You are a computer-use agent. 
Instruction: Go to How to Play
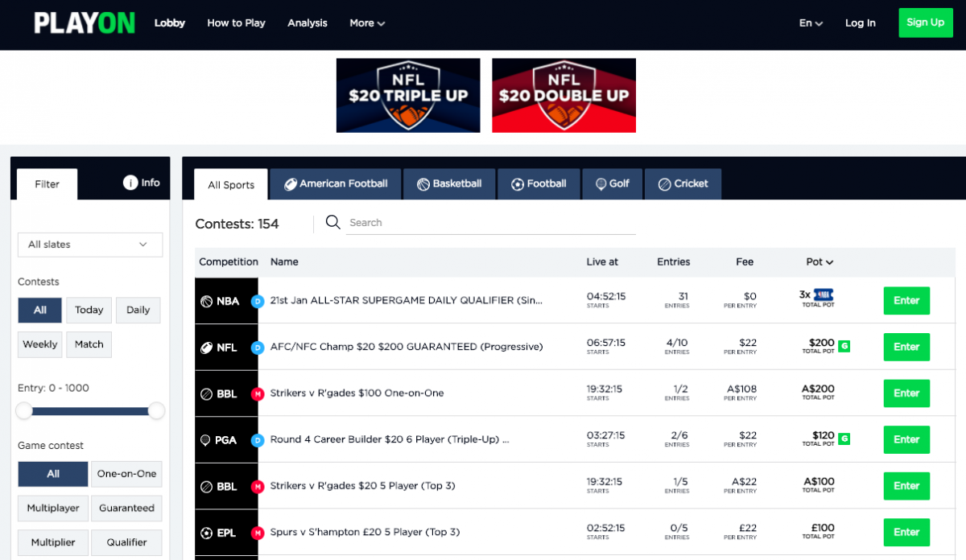click(x=236, y=23)
